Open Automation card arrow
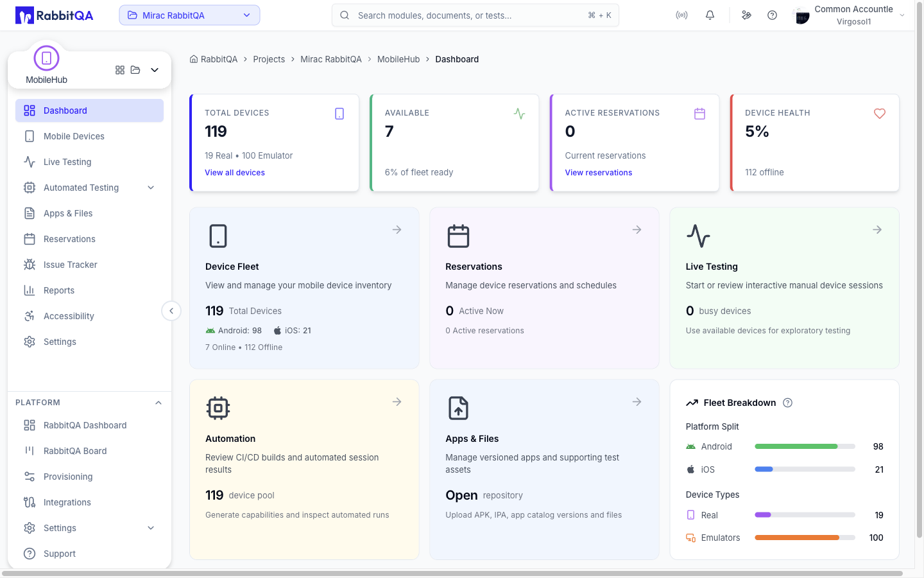The width and height of the screenshot is (924, 578). [397, 401]
